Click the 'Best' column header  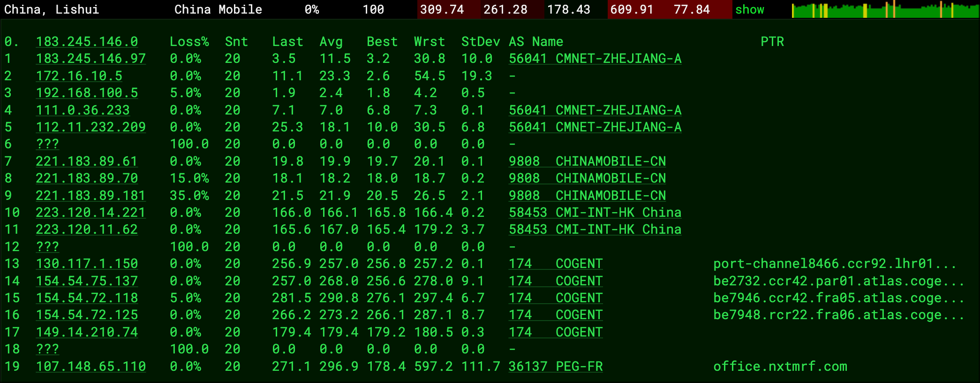pos(382,42)
